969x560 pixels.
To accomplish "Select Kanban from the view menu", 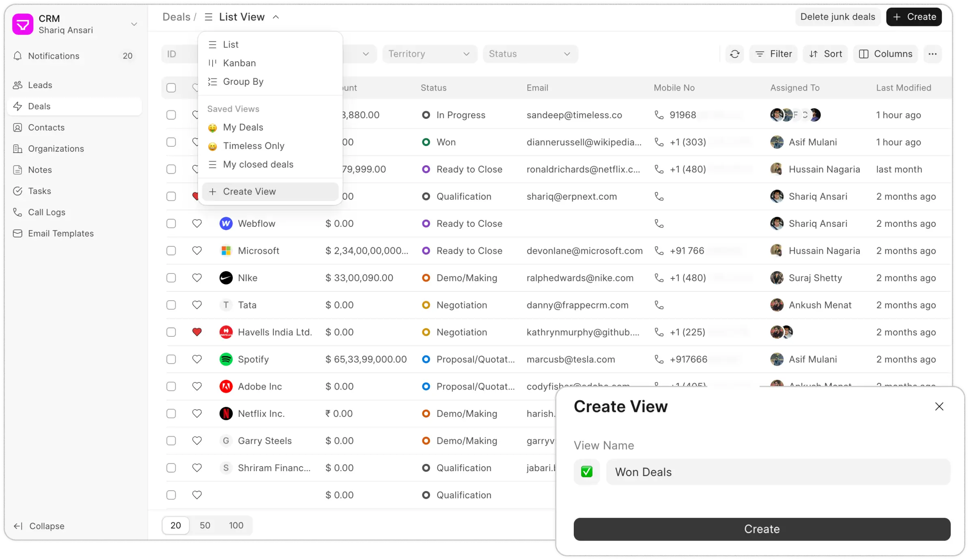I will pos(239,63).
